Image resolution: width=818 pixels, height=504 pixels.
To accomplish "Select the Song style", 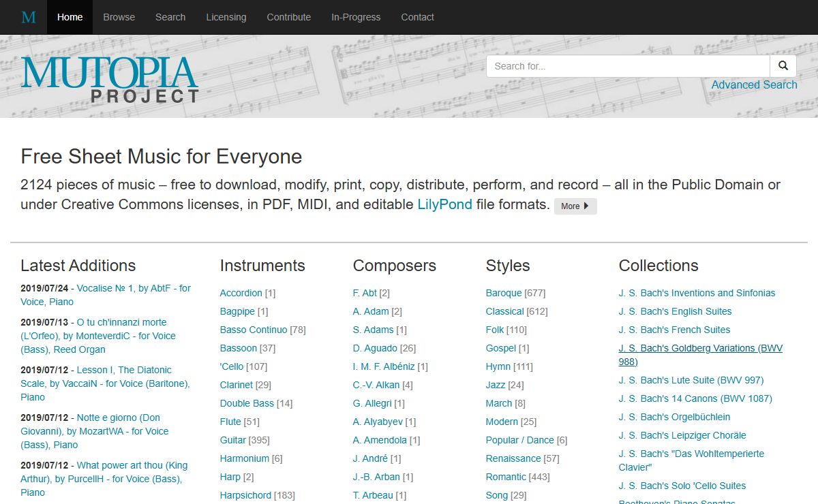I will (x=496, y=495).
